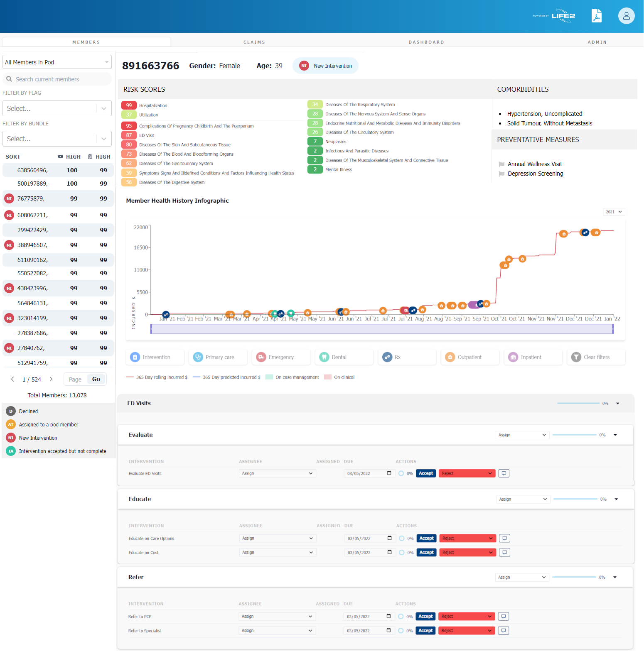The image size is (644, 656).
Task: Click the NI badge next to member 608062211
Action: [x=9, y=215]
